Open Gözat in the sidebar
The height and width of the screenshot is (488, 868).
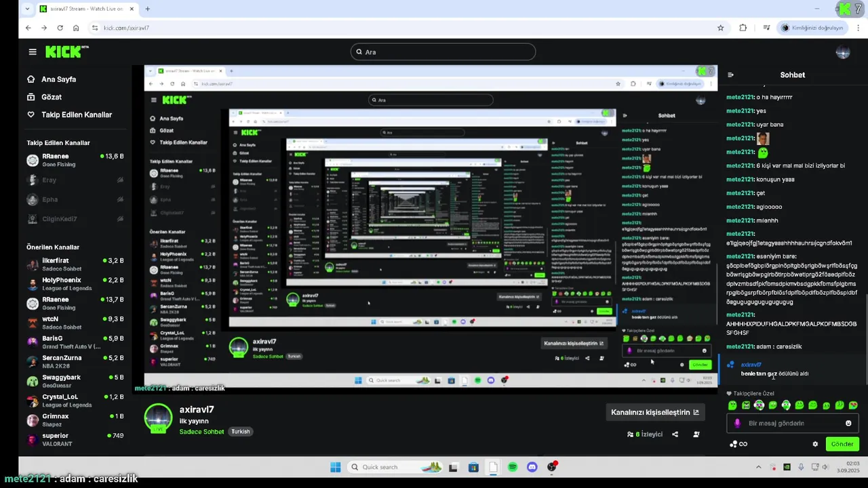click(52, 97)
